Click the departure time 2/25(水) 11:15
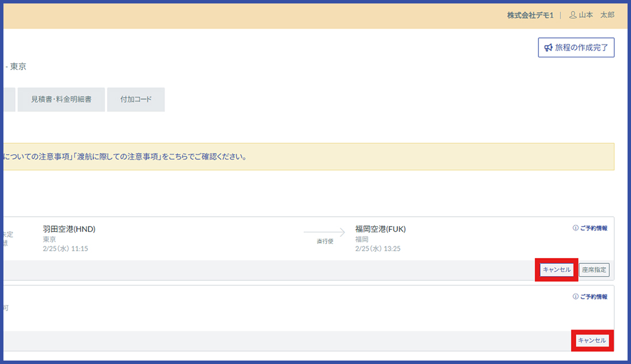This screenshot has height=364, width=631. point(65,249)
